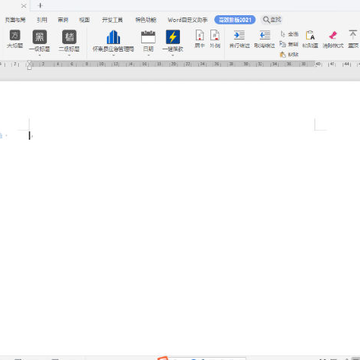
Task: Open the 开发工具 ribbon tab
Action: point(112,20)
